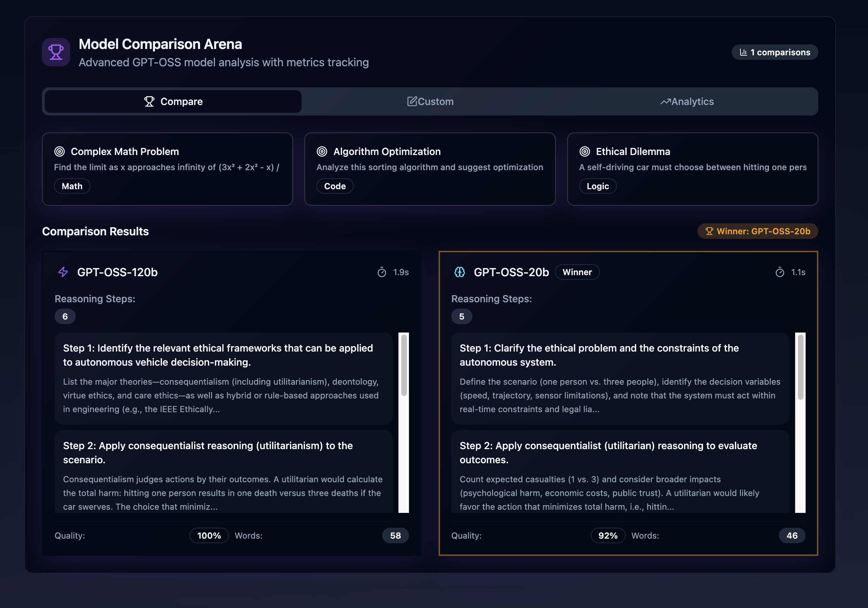Screen dimensions: 868x608
Task: Click Step 1 card about clarifying ethical problem
Action: tap(620, 378)
